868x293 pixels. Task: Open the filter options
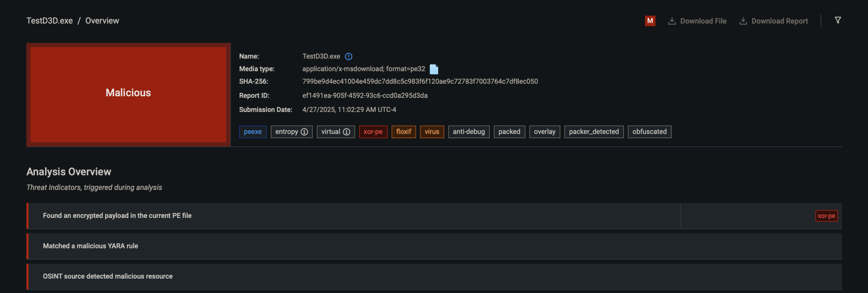[838, 20]
